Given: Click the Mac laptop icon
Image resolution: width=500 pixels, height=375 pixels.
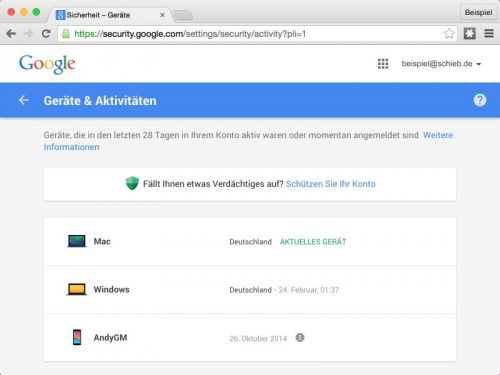Looking at the screenshot, I should pos(76,241).
